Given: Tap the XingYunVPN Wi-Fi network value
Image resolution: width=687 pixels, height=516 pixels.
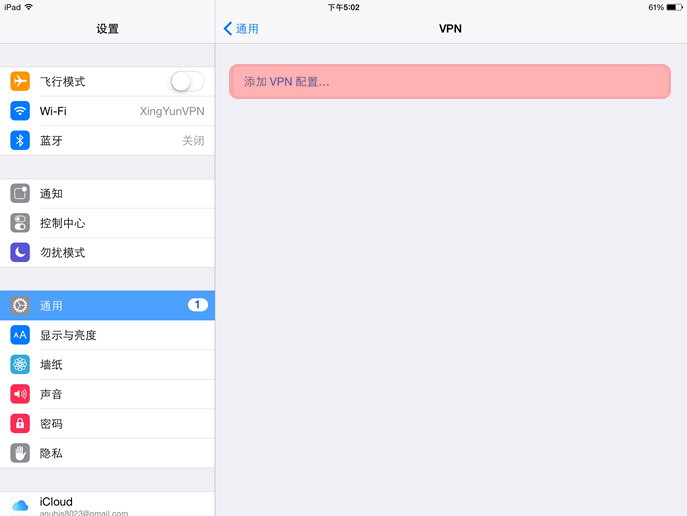Looking at the screenshot, I should pos(172,111).
